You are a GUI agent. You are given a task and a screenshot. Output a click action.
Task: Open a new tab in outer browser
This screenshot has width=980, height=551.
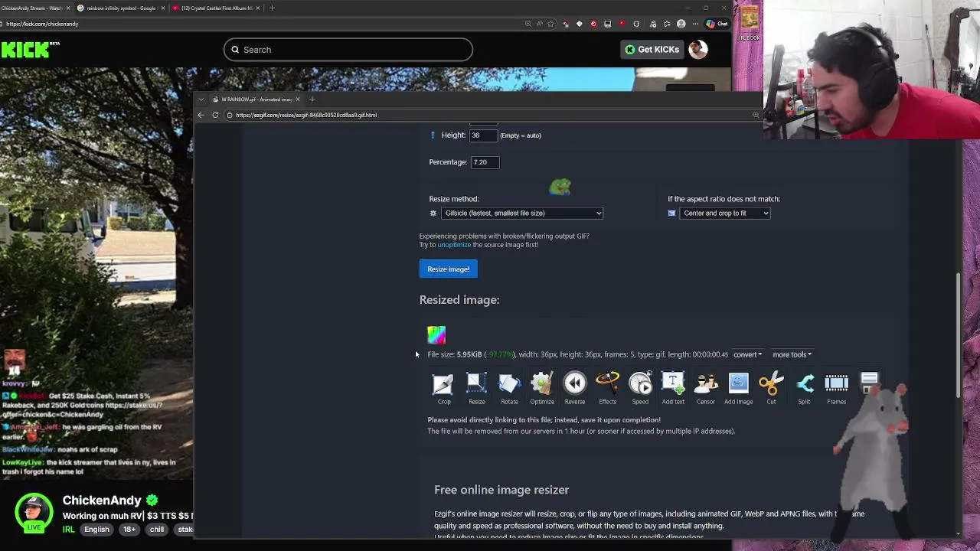(x=272, y=8)
